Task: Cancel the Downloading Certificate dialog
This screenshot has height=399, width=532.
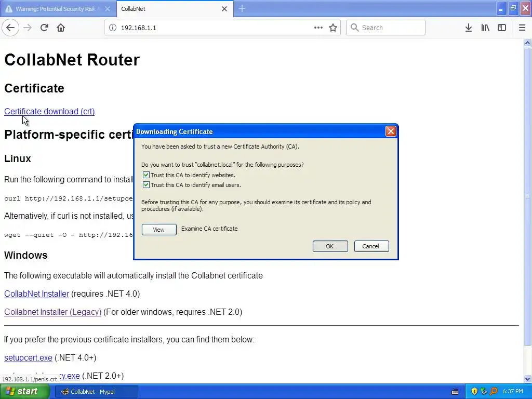Action: (x=371, y=246)
